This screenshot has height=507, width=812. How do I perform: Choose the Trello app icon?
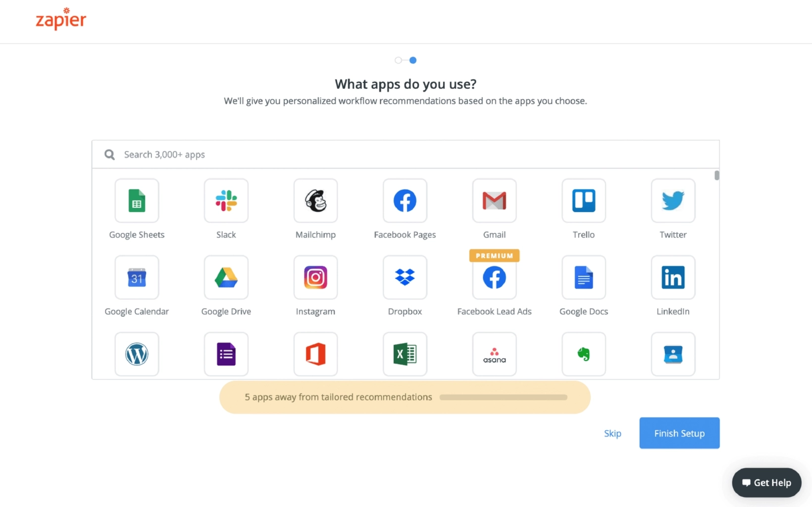coord(584,201)
